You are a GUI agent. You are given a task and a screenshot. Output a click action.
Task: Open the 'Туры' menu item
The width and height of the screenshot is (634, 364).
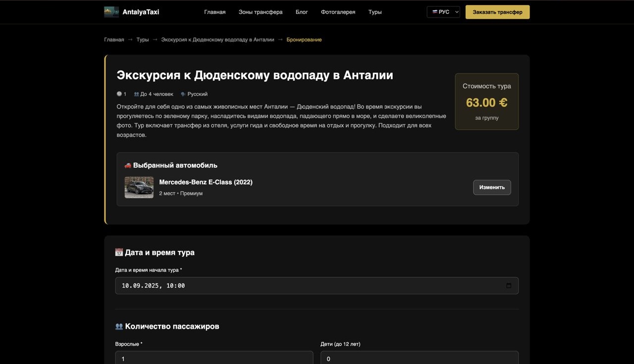click(x=375, y=12)
